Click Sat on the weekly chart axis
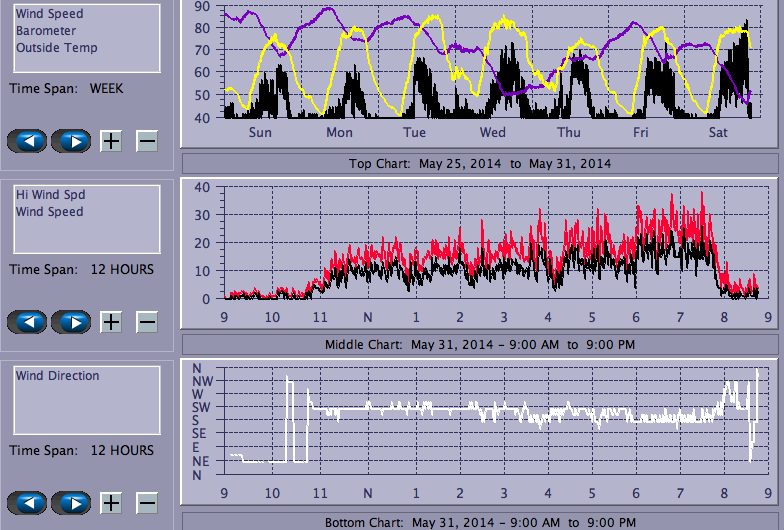 click(718, 132)
